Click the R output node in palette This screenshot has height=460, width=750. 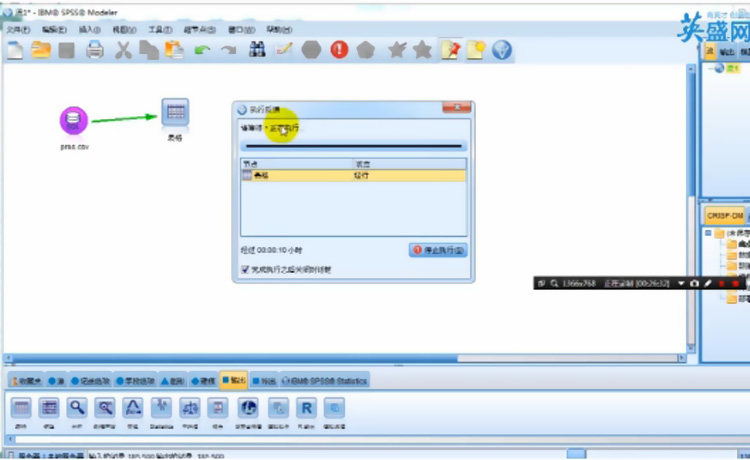[x=307, y=407]
